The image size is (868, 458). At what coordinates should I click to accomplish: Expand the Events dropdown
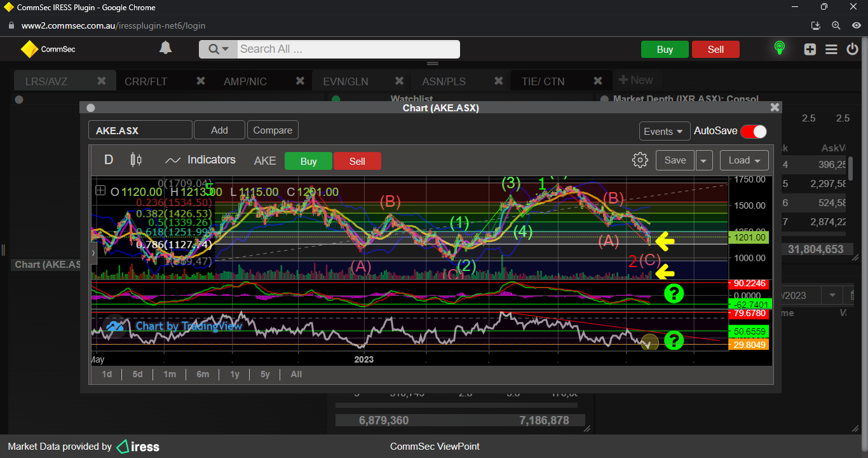pyautogui.click(x=664, y=131)
